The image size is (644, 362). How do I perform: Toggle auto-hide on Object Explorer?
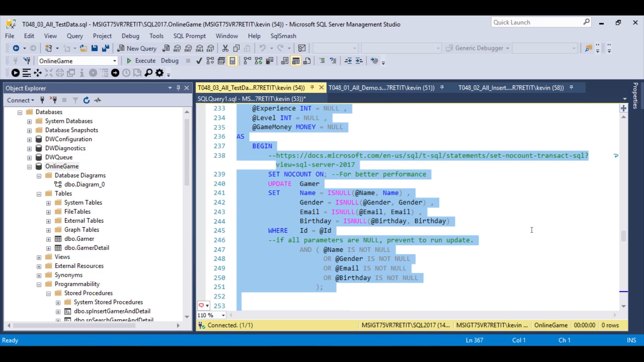(x=178, y=88)
